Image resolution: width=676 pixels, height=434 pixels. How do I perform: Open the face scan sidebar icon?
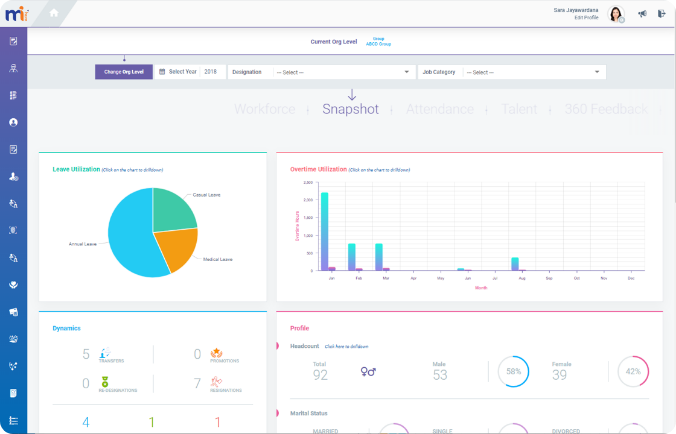[13, 230]
